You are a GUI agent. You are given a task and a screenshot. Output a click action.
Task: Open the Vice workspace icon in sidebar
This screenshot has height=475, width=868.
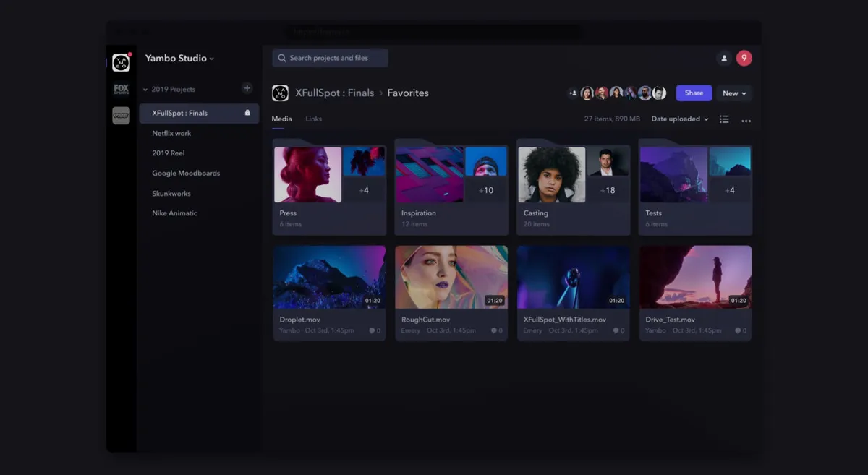click(x=121, y=116)
